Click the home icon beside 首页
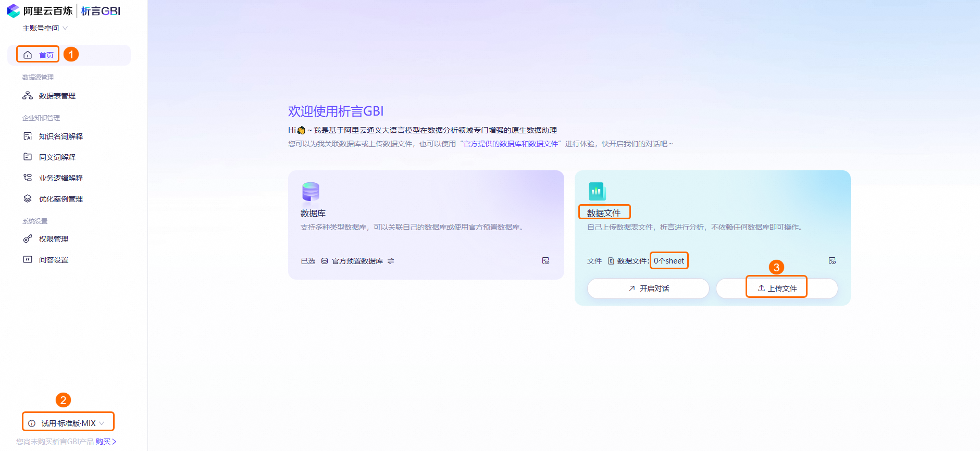Screen dimensions: 980x451 (28, 55)
